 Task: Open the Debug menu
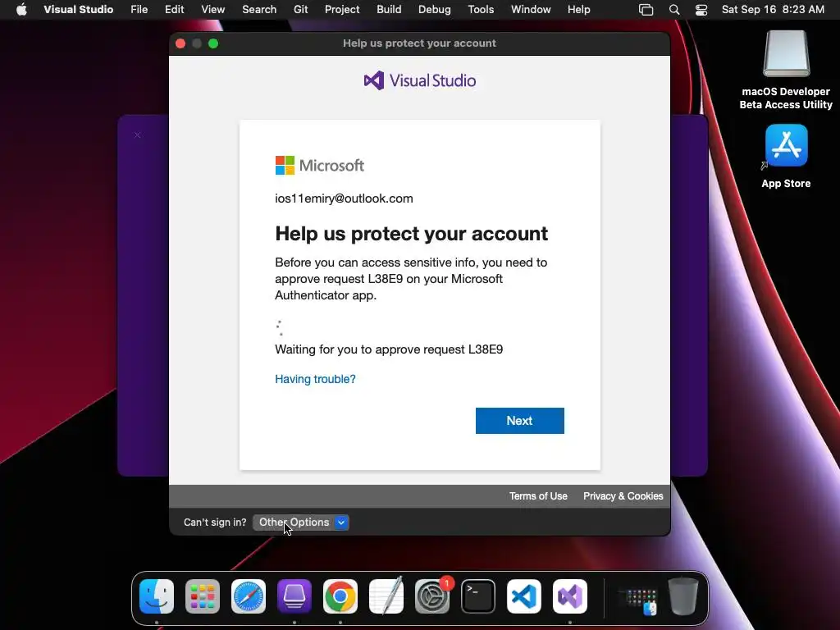click(435, 10)
